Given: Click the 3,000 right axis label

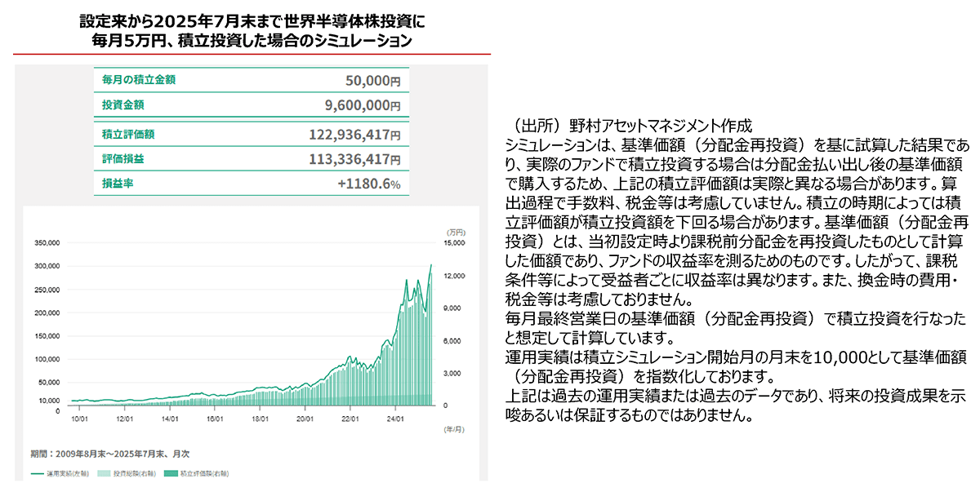Looking at the screenshot, I should point(454,373).
